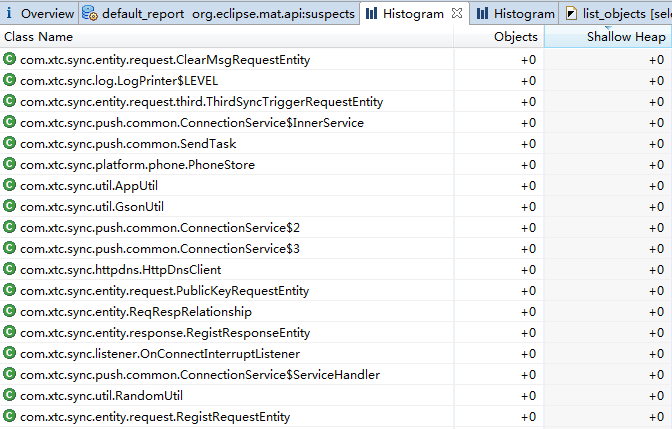Click class icon of ConnectionService$ServiceHandler row
Screen dimensions: 672x429
tap(9, 374)
